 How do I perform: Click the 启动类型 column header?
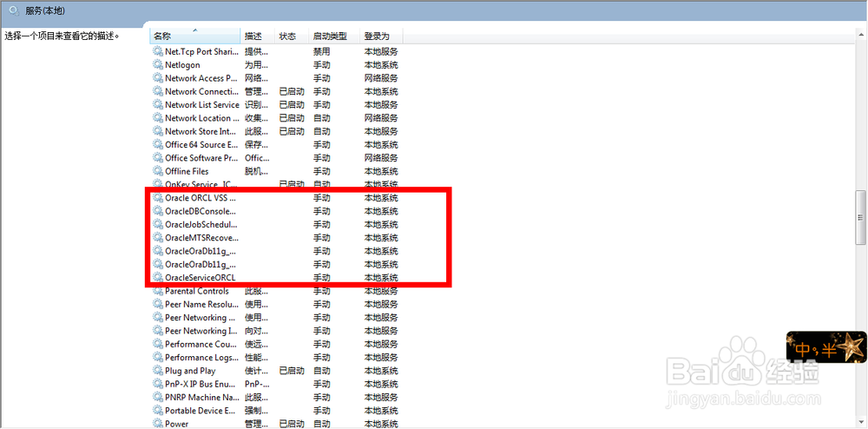click(334, 36)
